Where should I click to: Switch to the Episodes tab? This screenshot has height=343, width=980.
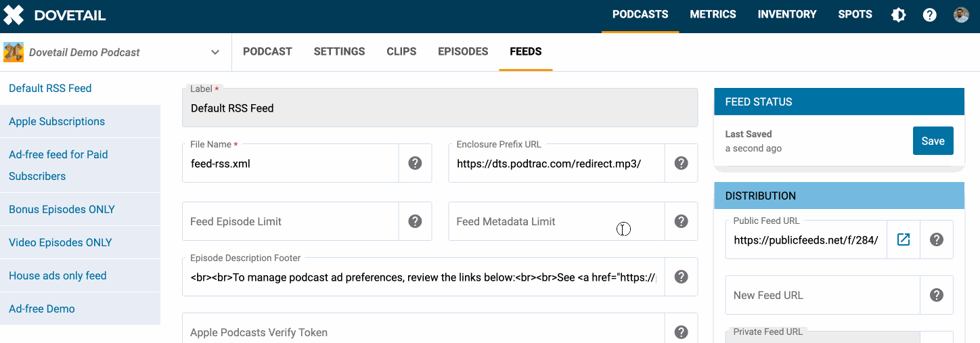click(463, 51)
